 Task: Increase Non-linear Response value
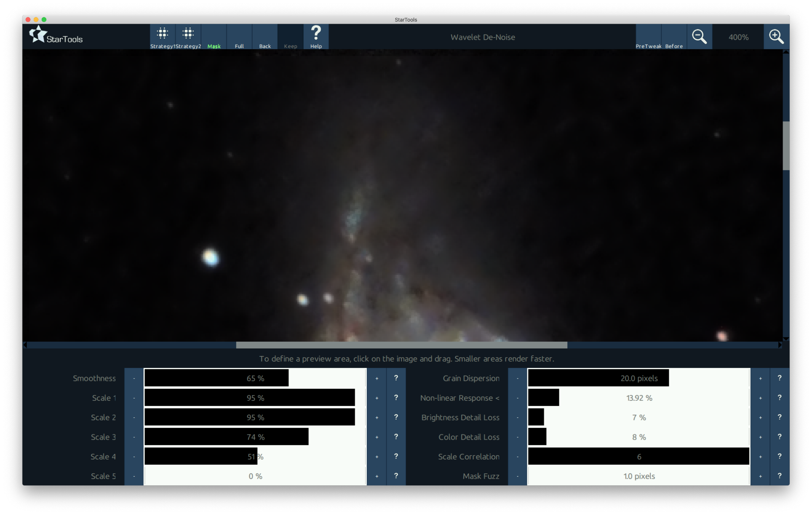coord(760,398)
